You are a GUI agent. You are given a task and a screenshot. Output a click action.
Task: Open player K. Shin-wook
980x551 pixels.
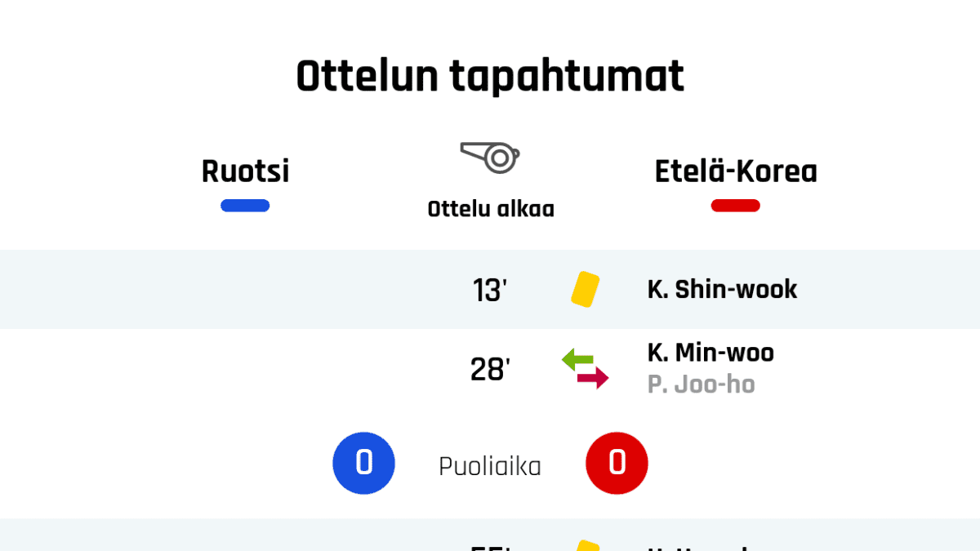(722, 289)
